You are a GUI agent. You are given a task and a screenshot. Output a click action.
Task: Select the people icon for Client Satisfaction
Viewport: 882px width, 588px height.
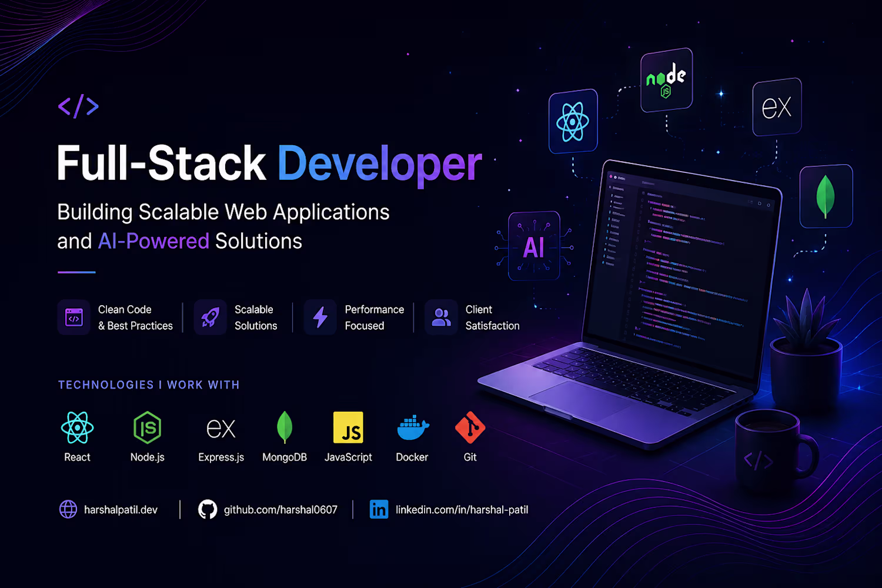(441, 318)
